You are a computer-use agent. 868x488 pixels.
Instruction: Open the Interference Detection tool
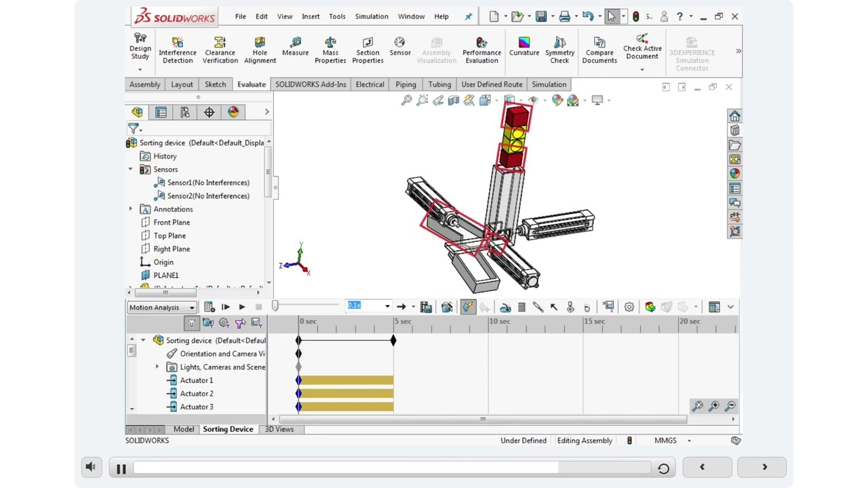pos(177,51)
